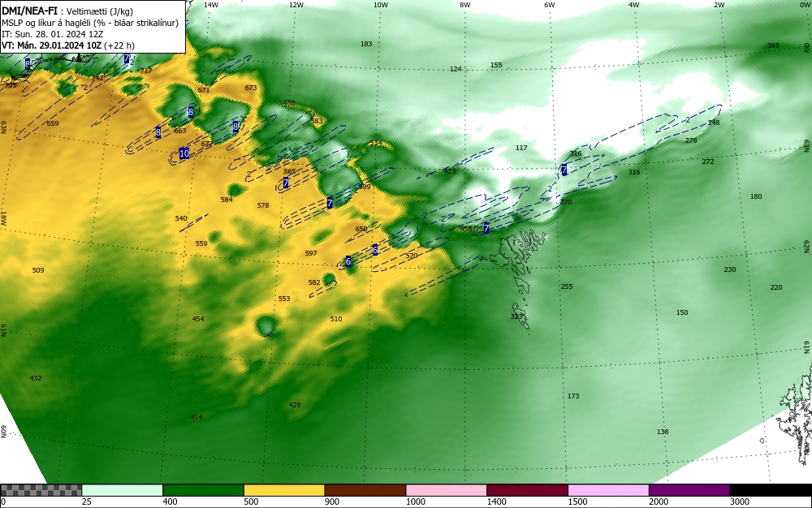Click the 'Veltimætti (J/kg)' label
Screen dimensions: 812x508
coord(99,11)
